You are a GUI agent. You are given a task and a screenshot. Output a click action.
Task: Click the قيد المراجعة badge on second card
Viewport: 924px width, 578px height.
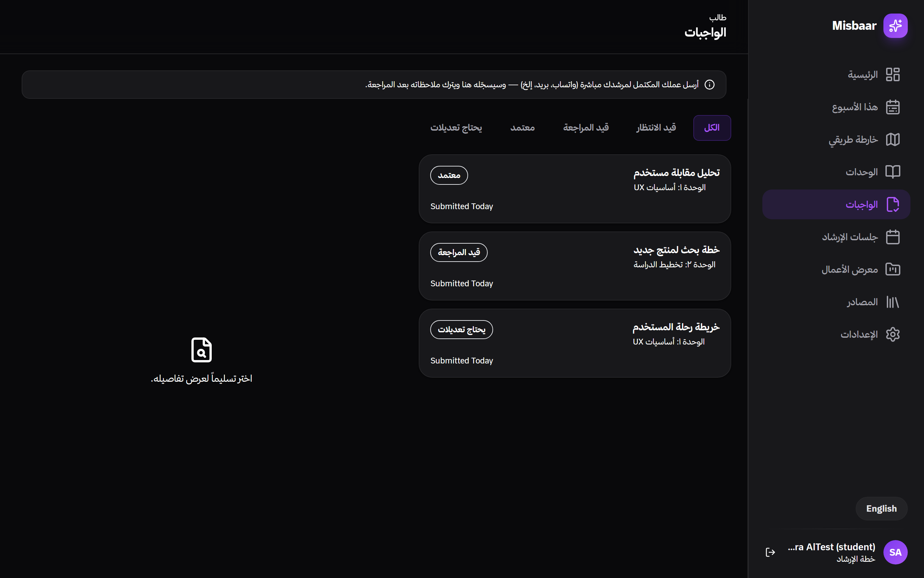click(459, 253)
